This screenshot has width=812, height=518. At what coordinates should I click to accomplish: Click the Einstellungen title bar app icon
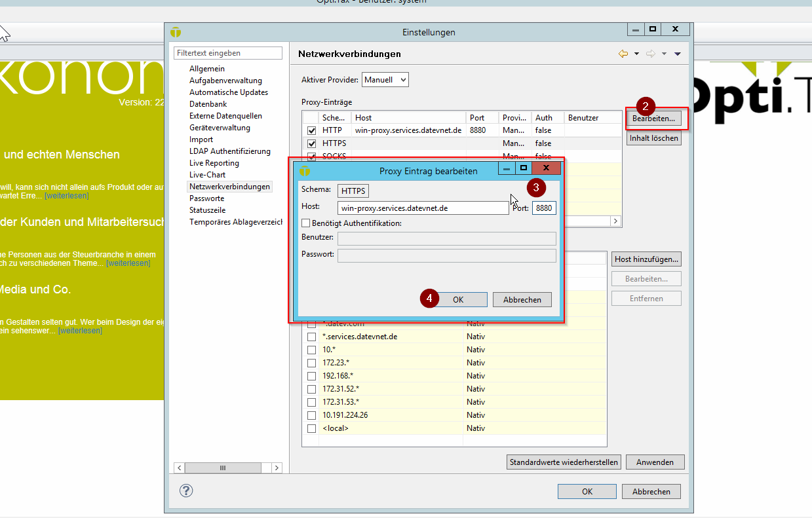175,32
